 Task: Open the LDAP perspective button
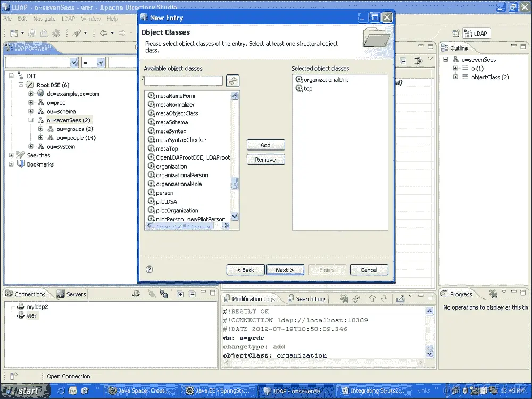click(x=477, y=34)
